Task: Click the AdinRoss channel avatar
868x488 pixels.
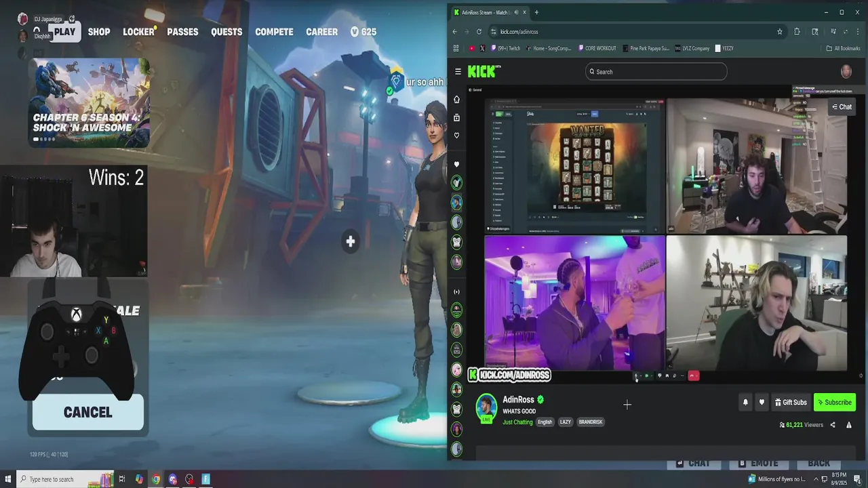Action: click(x=486, y=407)
